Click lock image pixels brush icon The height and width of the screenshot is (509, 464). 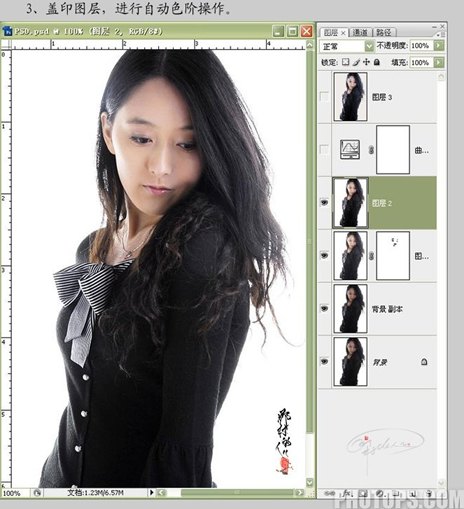point(356,62)
